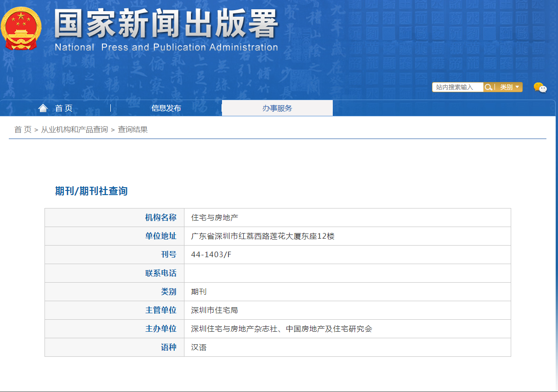Click the empty 联系电话 value cell

click(x=347, y=273)
